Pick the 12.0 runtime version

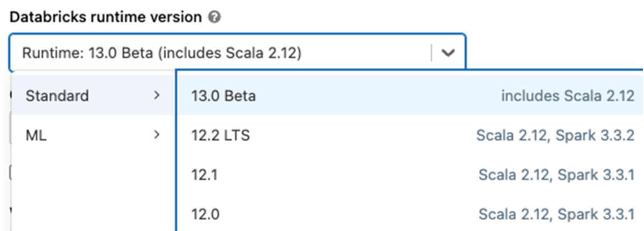tap(205, 214)
